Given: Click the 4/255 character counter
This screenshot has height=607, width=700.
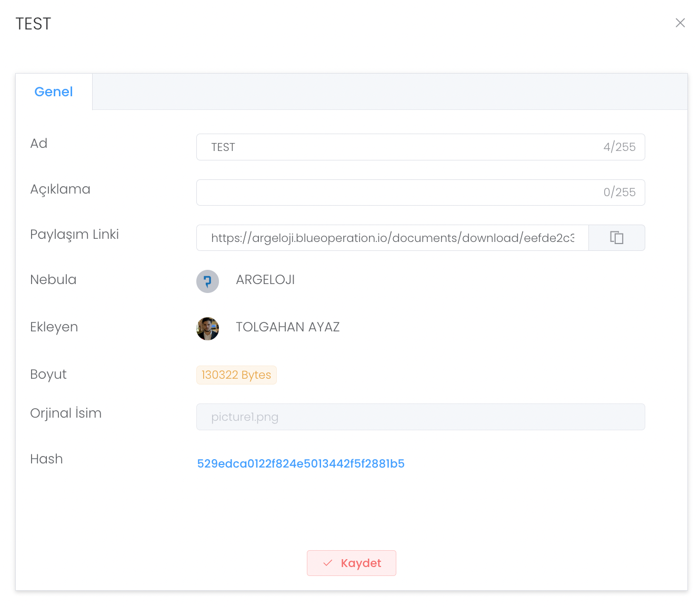Looking at the screenshot, I should coord(619,147).
